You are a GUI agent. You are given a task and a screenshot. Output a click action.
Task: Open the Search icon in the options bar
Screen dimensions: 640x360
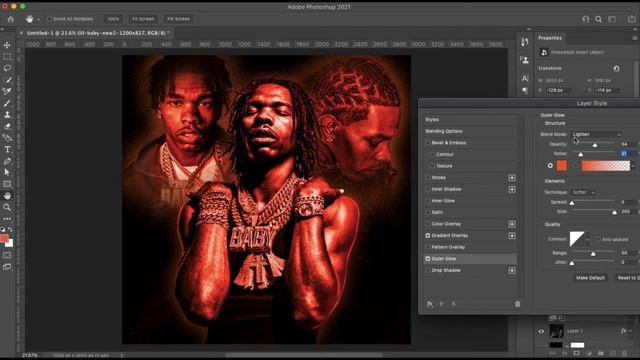pos(598,19)
